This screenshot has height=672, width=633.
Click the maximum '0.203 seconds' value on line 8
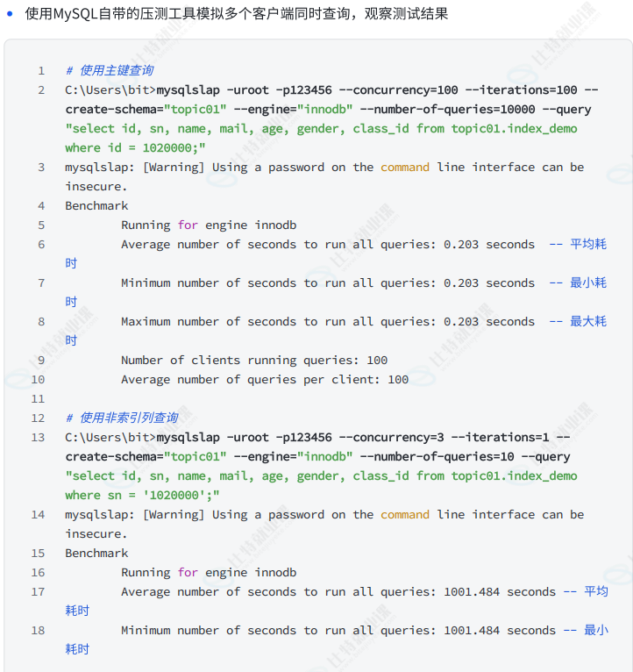pos(489,321)
